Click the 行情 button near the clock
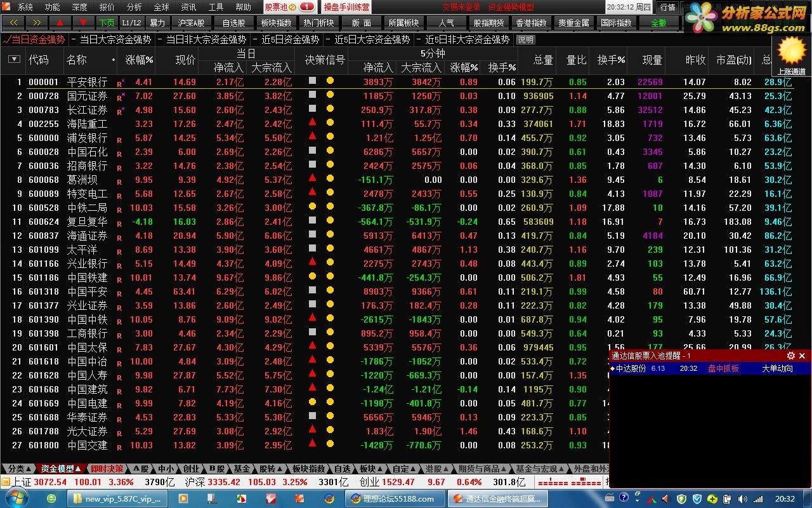The height and width of the screenshot is (508, 812). coord(667,7)
